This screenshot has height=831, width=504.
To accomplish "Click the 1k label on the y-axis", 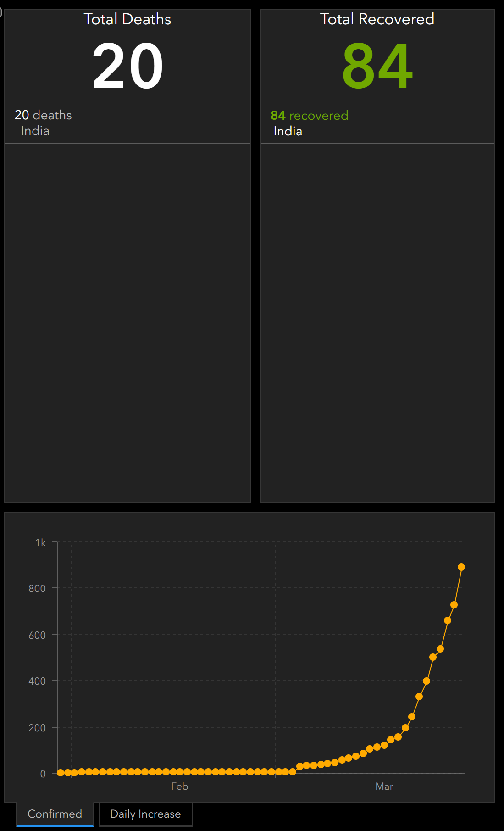I will click(x=40, y=543).
